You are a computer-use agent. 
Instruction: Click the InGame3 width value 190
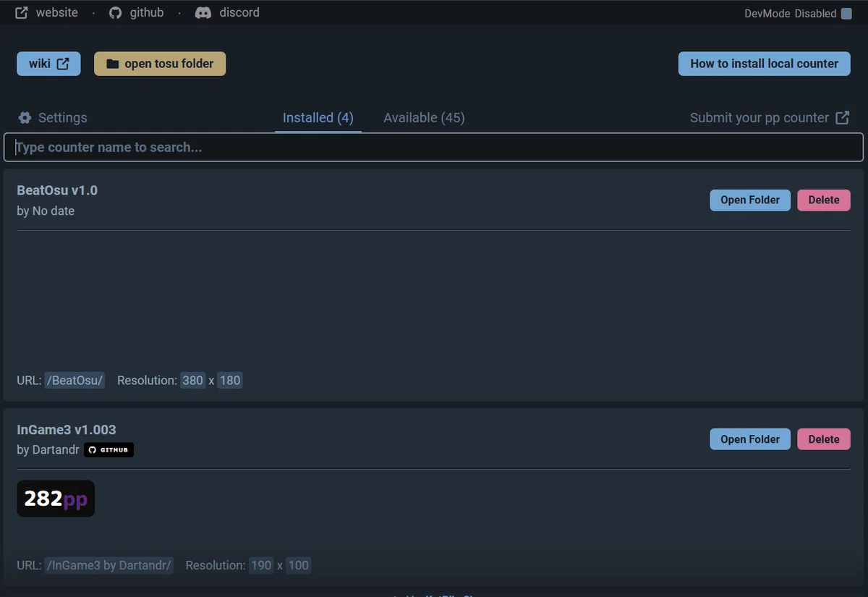261,566
